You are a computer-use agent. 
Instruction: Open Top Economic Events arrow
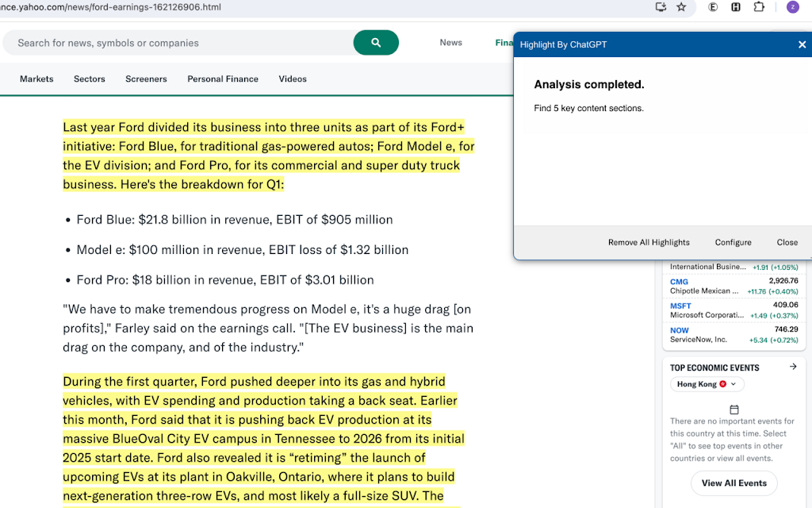pyautogui.click(x=793, y=367)
